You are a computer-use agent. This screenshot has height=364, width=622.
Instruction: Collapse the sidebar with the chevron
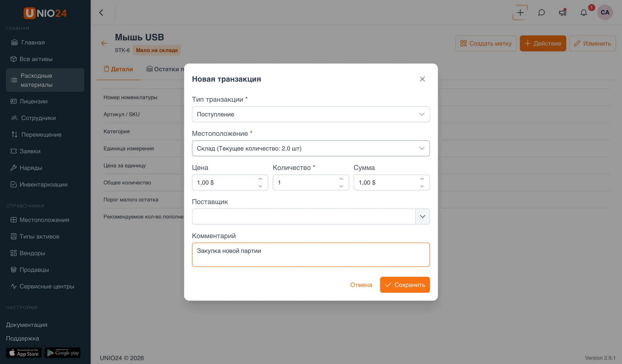(101, 13)
